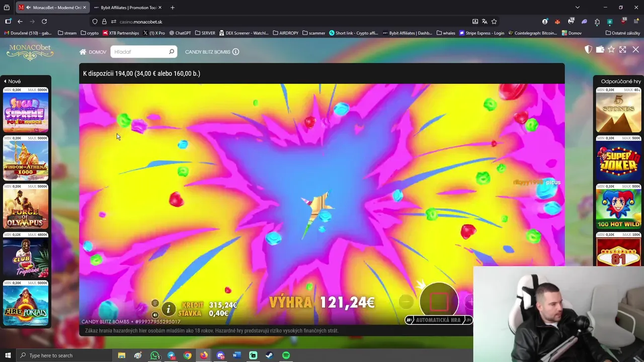Click the install app icon in address bar
This screenshot has width=644, height=362.
click(x=475, y=22)
